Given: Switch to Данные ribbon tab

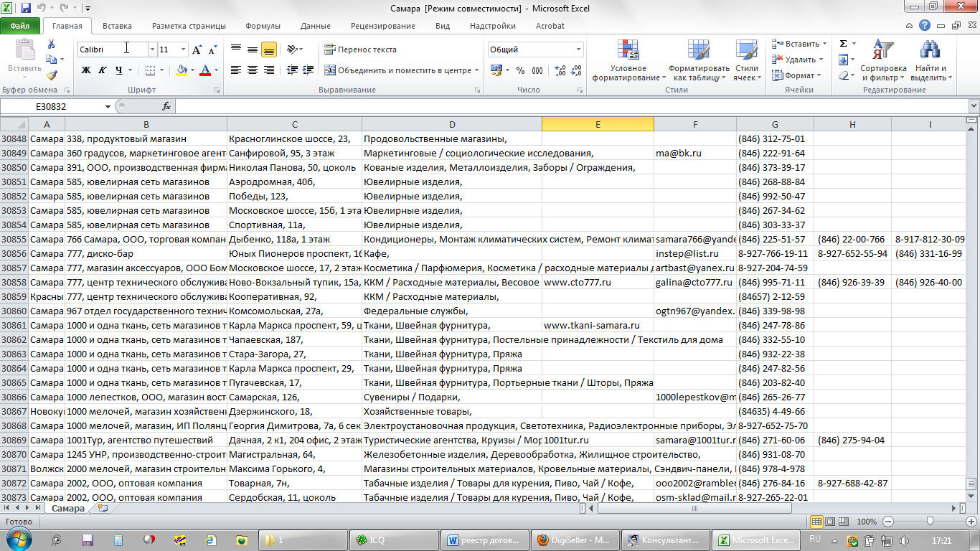Looking at the screenshot, I should [316, 26].
